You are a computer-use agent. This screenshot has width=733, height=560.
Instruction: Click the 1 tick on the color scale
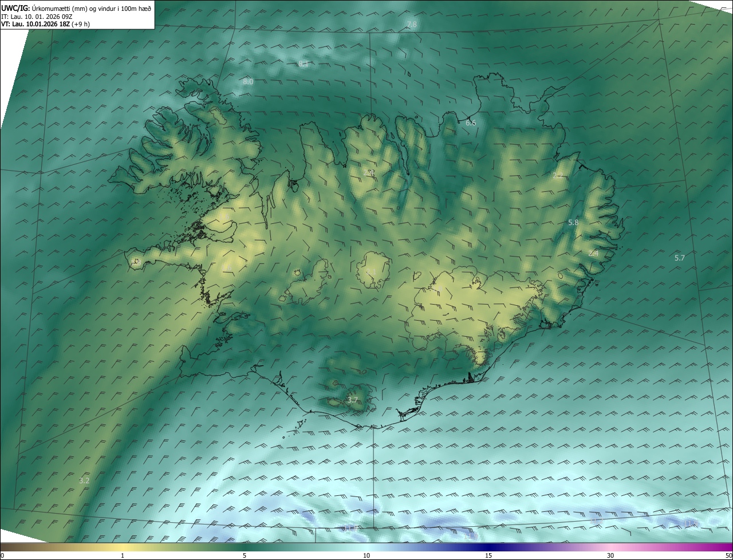pos(123,555)
